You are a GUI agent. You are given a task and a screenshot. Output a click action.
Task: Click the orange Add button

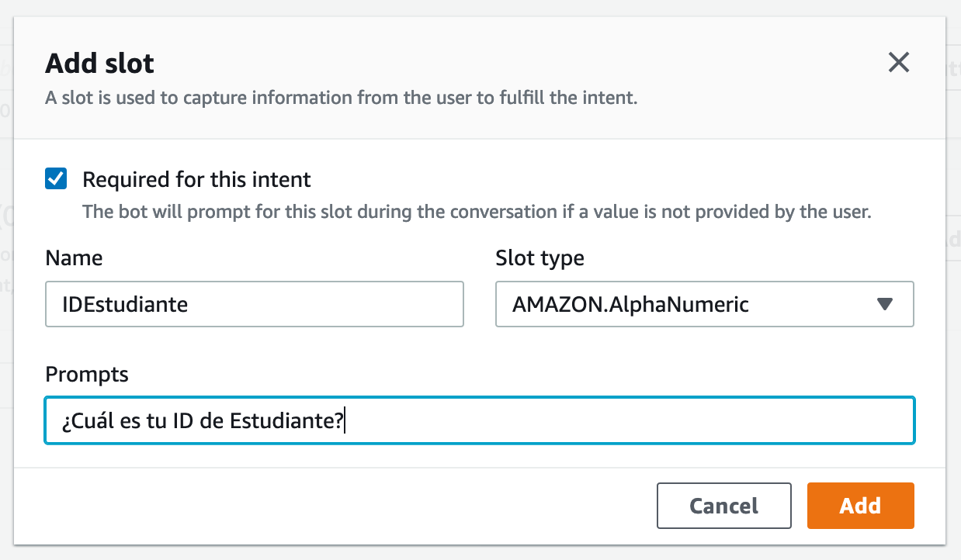(x=860, y=506)
